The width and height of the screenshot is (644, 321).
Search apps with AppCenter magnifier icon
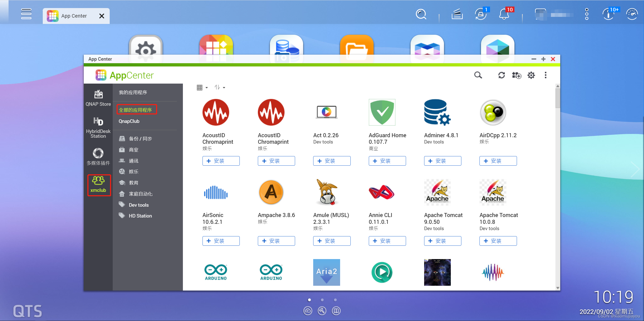(x=478, y=75)
